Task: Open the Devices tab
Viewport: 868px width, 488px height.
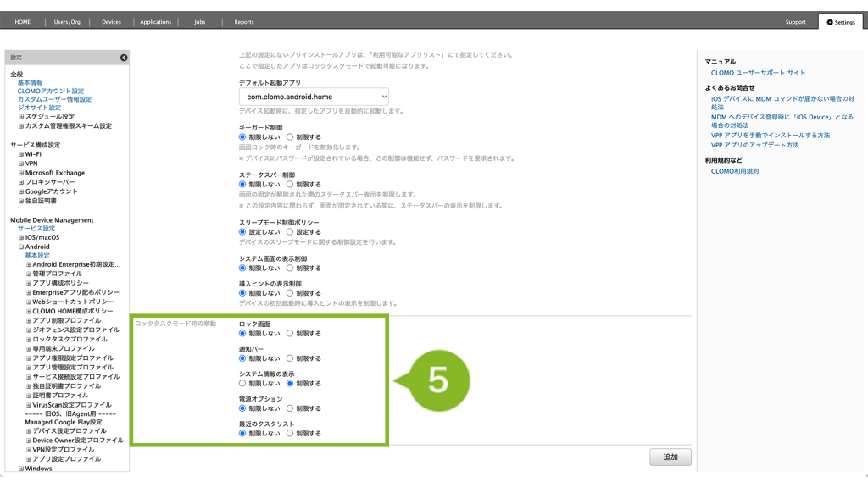Action: point(111,22)
